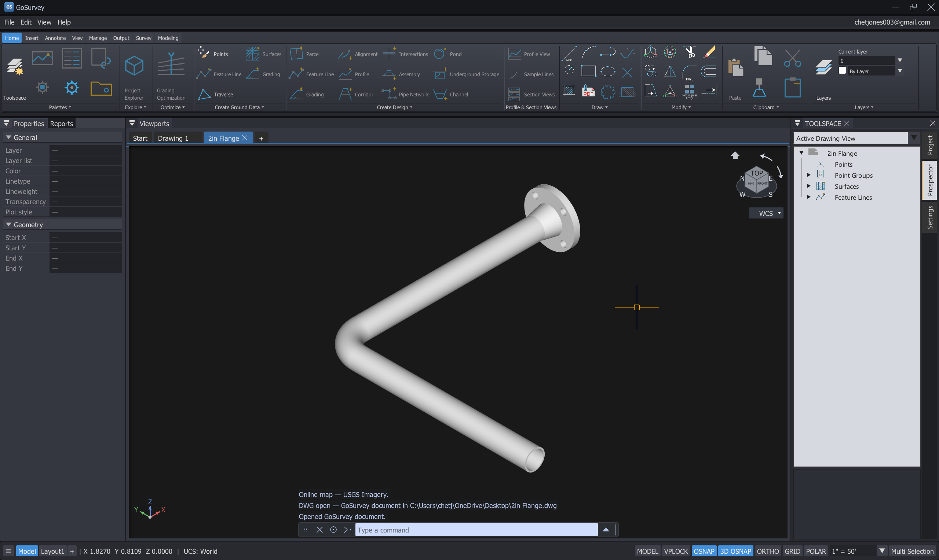Choose the Rectangular Array tool

coord(690,91)
